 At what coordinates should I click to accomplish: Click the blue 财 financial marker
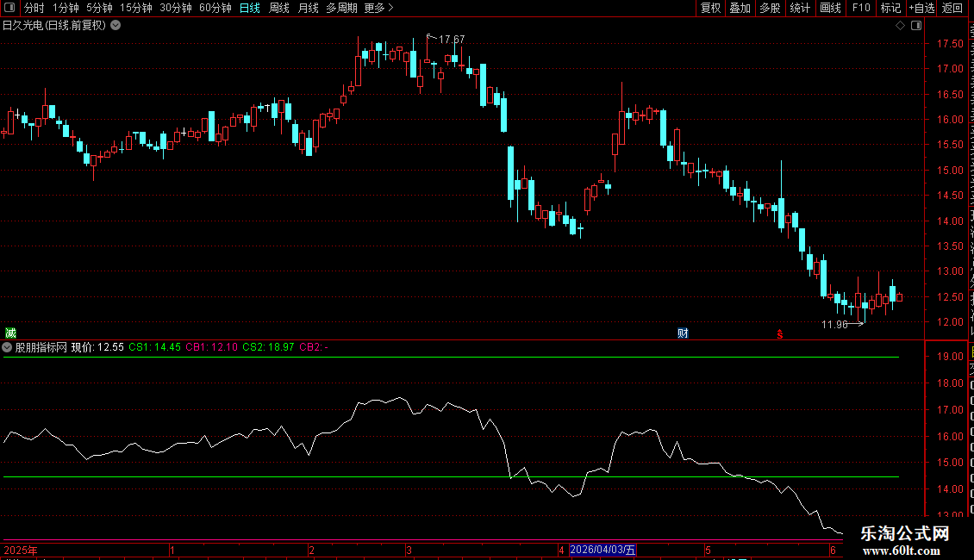pyautogui.click(x=683, y=333)
